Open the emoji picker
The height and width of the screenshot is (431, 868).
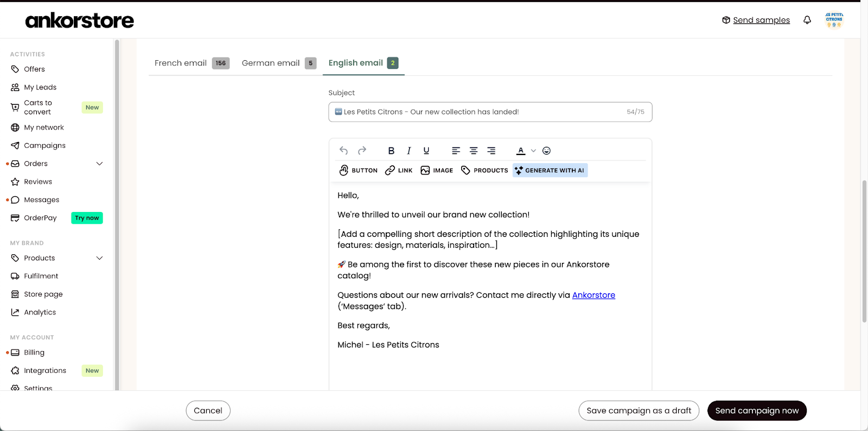(546, 151)
